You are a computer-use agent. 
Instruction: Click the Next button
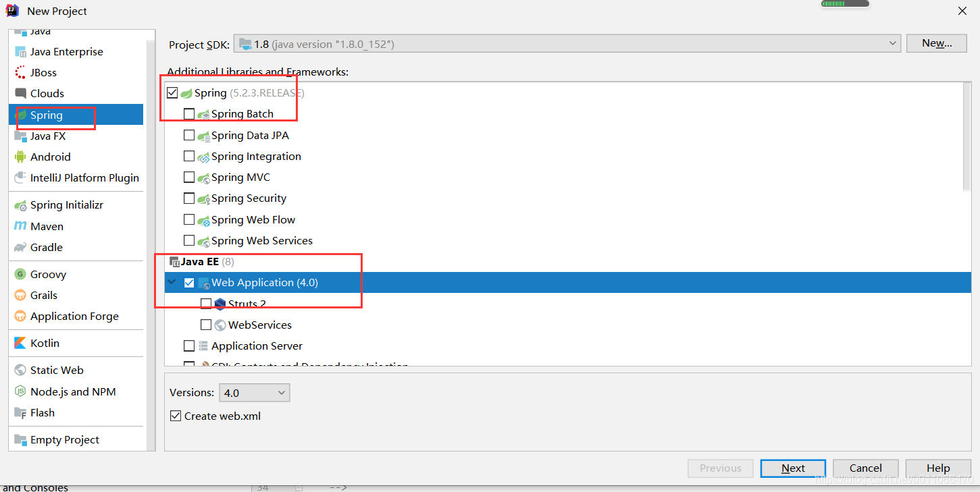click(793, 468)
